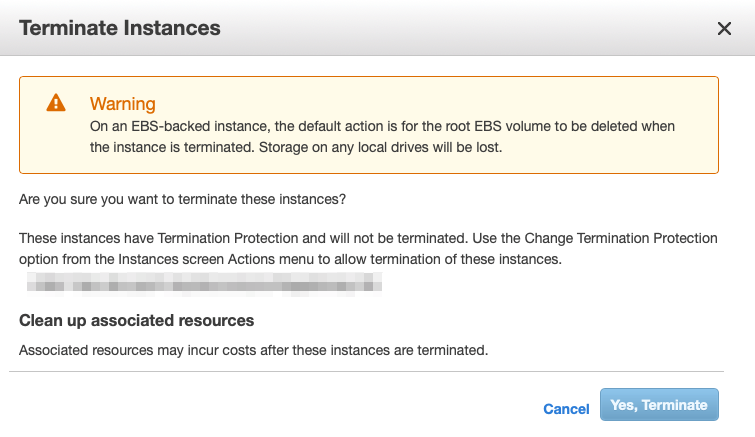This screenshot has height=437, width=755.
Task: Click the EBS-backed instance warning sentence
Action: pos(382,127)
